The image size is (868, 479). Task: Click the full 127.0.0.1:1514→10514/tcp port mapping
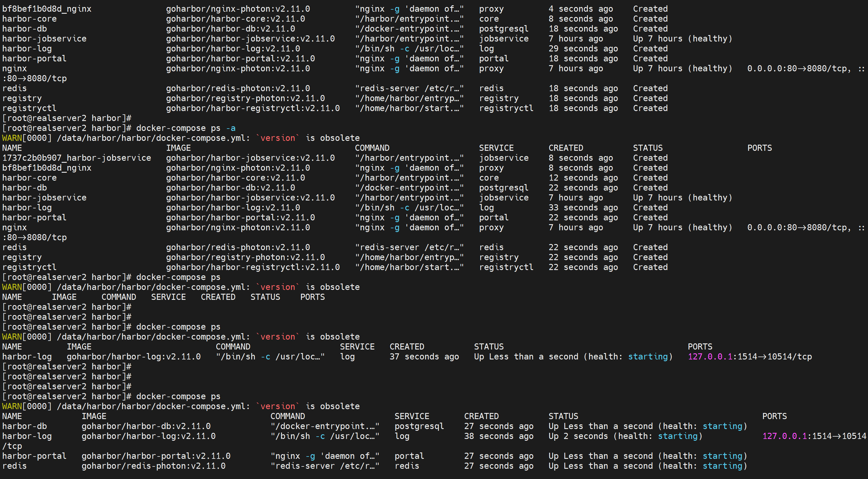(x=749, y=357)
